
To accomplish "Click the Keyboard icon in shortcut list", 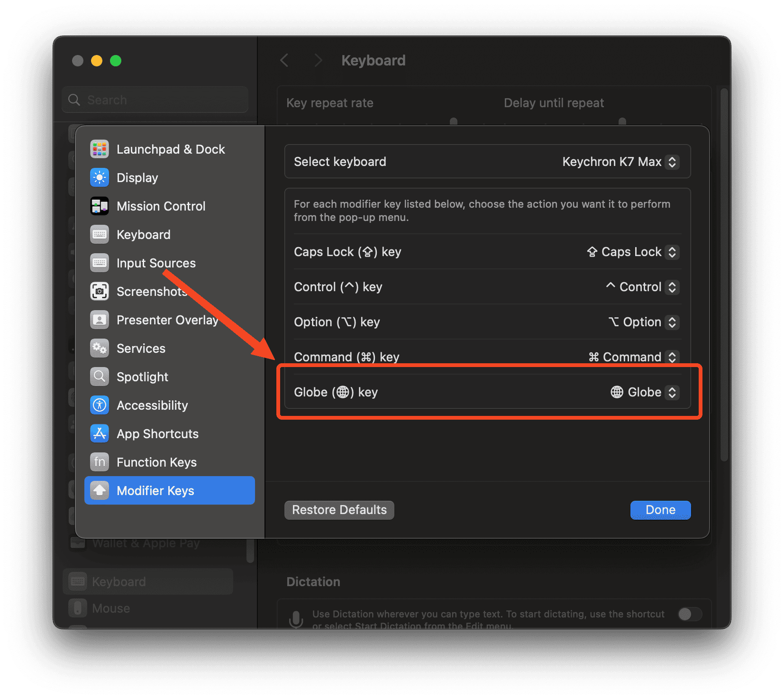I will [x=100, y=234].
